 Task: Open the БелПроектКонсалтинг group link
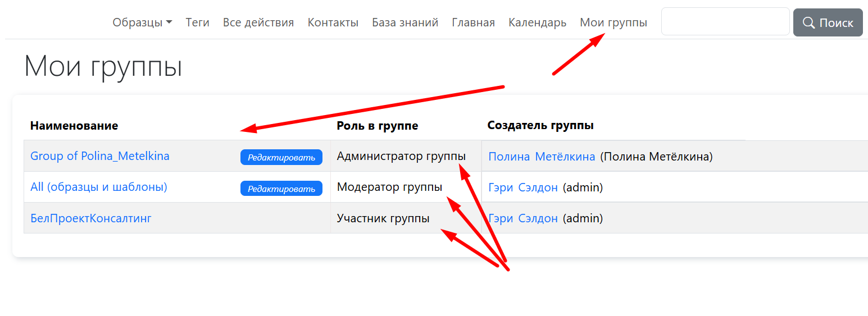pyautogui.click(x=90, y=218)
